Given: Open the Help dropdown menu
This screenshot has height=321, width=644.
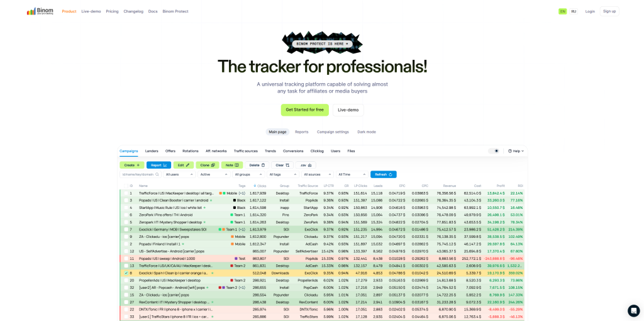Looking at the screenshot, I should 515,151.
